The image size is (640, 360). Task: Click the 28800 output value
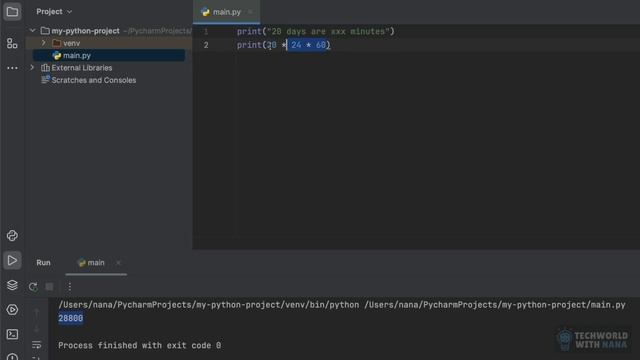[x=71, y=318]
